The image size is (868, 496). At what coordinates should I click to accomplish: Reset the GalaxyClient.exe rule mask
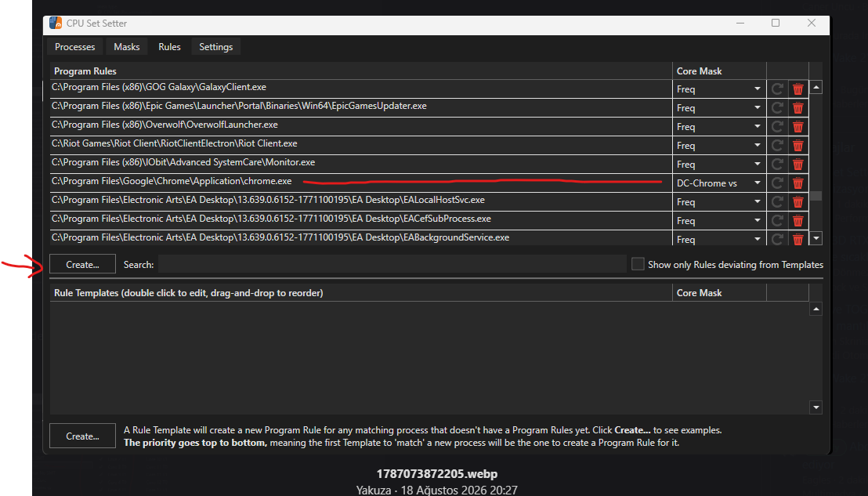[x=777, y=89]
